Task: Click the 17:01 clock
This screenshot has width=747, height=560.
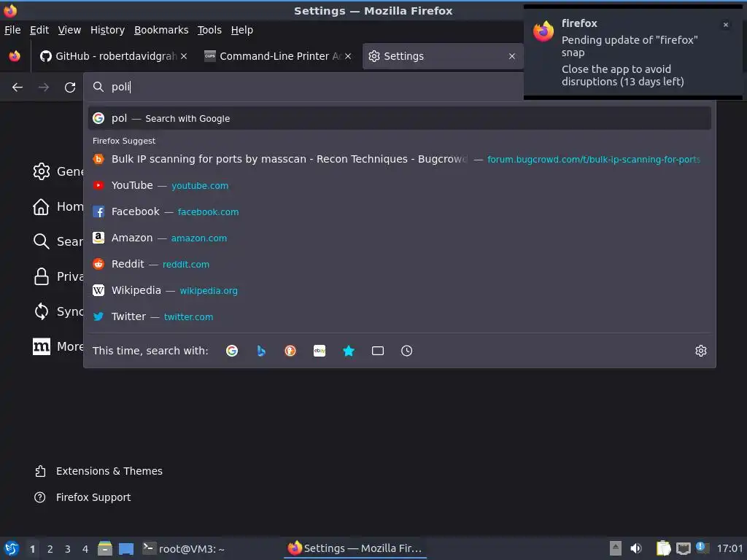Action: [729, 548]
